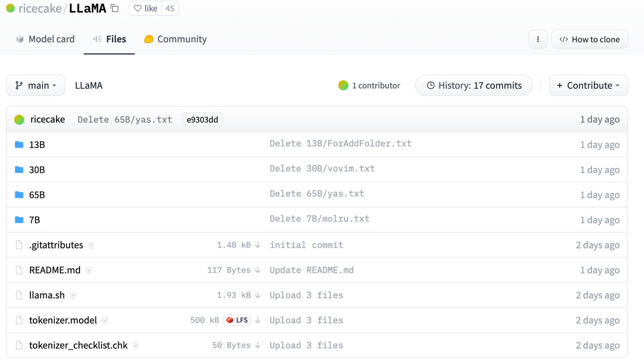
Task: Open the three-dot more options menu
Action: (x=538, y=39)
